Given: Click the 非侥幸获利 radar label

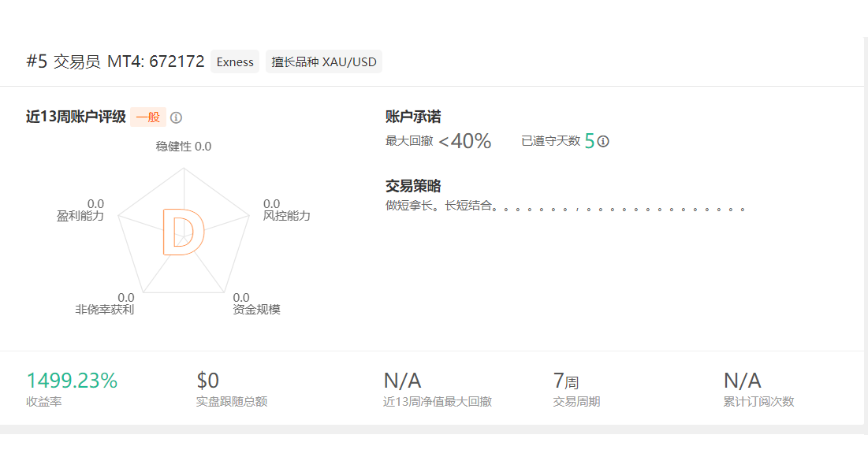Looking at the screenshot, I should (105, 310).
